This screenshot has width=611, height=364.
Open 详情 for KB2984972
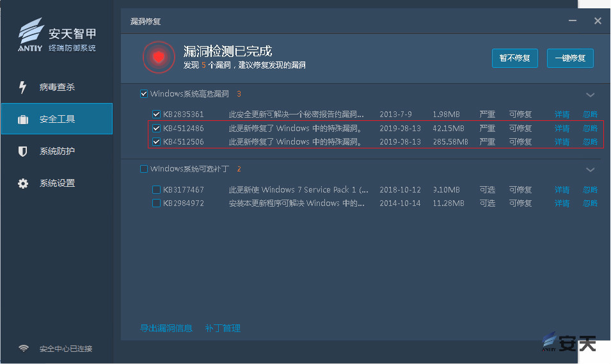[x=562, y=203]
